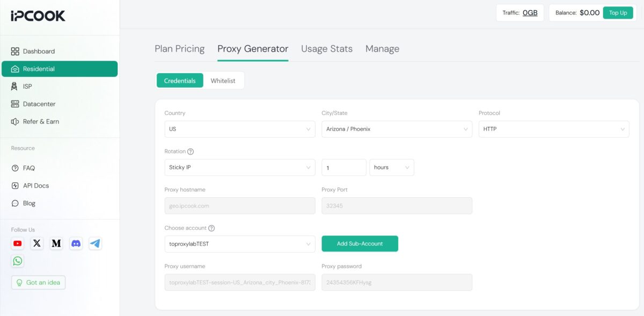Image resolution: width=644 pixels, height=316 pixels.
Task: Open the Blog link
Action: [x=29, y=203]
